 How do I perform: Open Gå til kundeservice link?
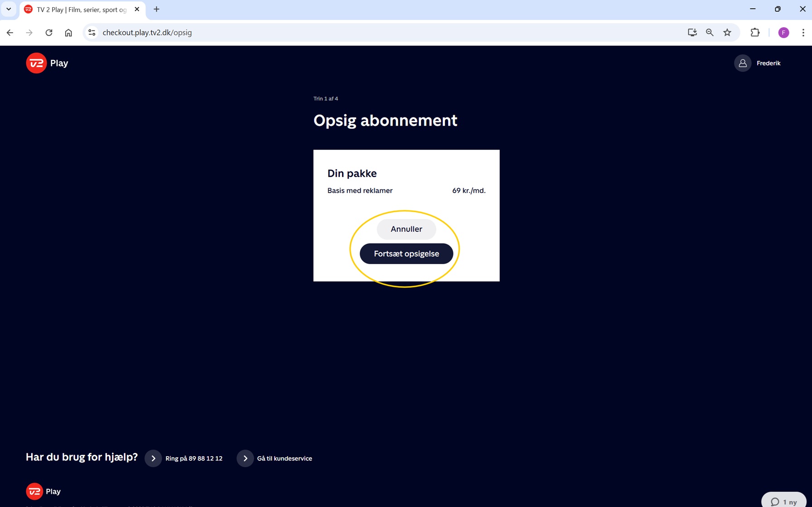pyautogui.click(x=285, y=458)
